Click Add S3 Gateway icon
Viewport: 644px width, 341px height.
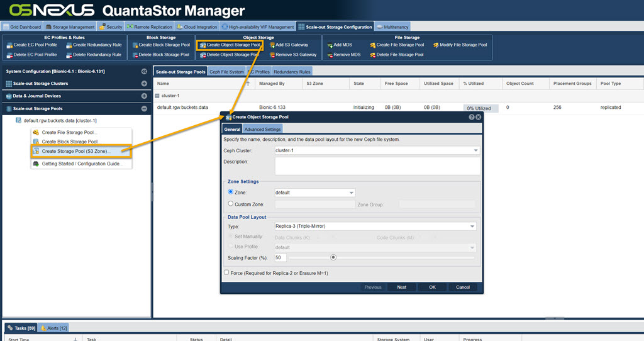click(x=272, y=45)
